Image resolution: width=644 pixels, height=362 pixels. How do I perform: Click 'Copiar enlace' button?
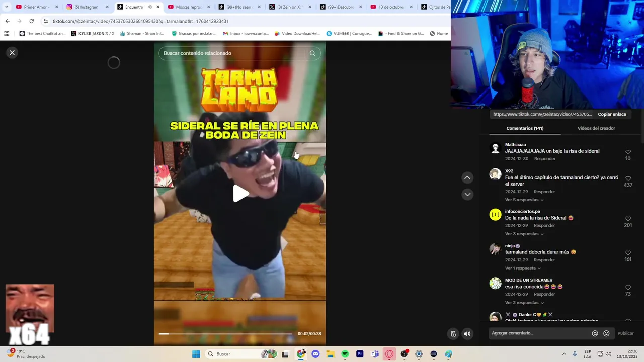pos(612,114)
